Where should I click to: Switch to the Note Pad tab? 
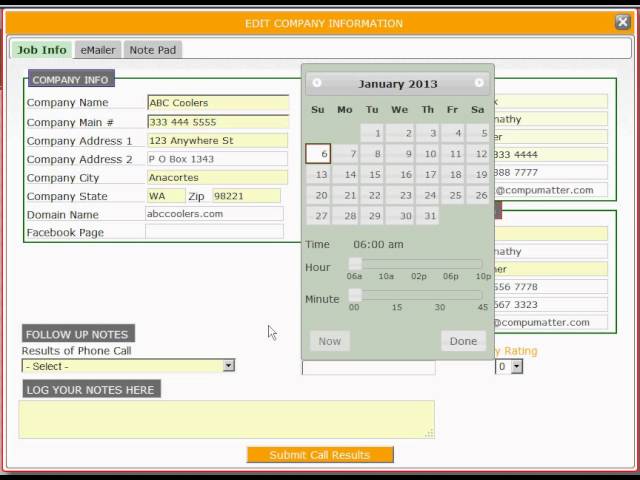click(153, 50)
